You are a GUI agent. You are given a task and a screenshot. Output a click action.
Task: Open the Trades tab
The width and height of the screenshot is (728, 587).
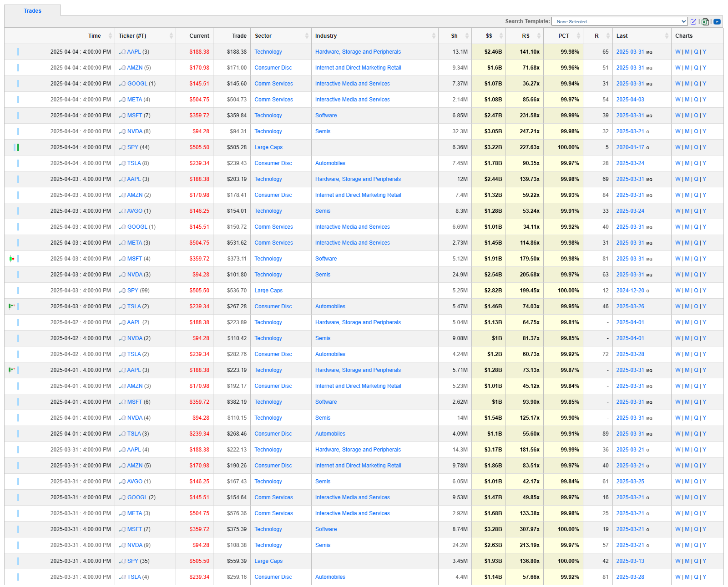(32, 11)
